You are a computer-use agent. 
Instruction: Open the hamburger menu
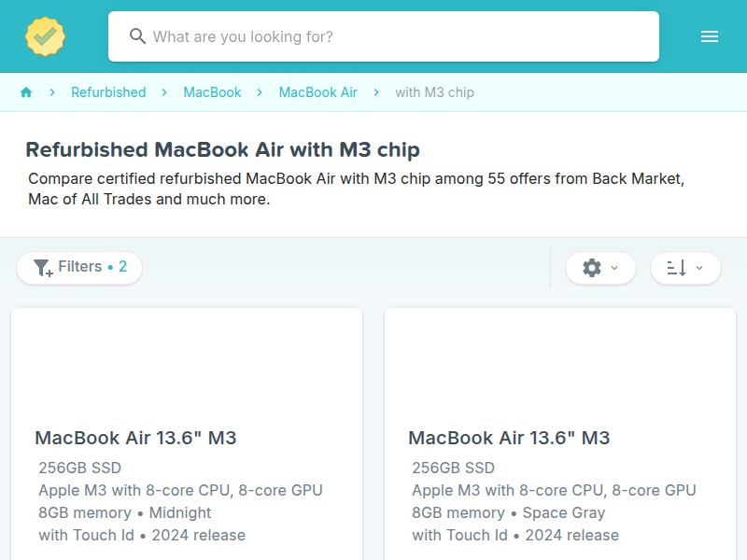pyautogui.click(x=710, y=36)
